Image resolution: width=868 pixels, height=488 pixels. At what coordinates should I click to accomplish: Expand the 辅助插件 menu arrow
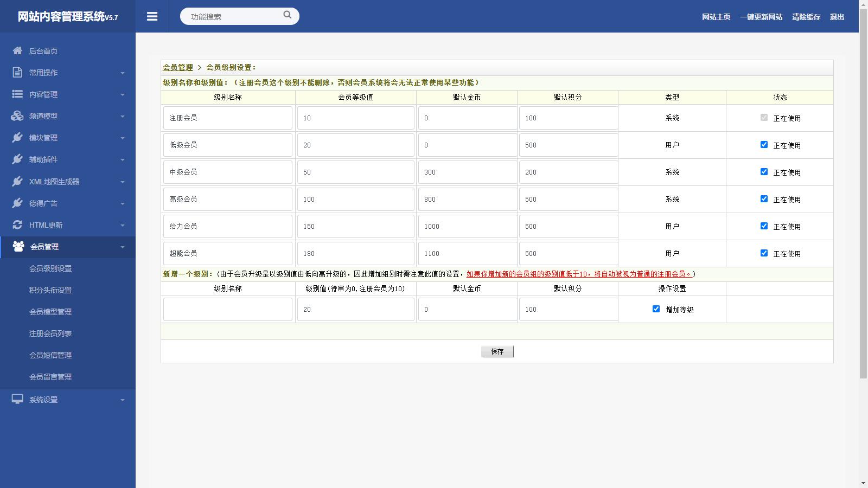[x=122, y=159]
